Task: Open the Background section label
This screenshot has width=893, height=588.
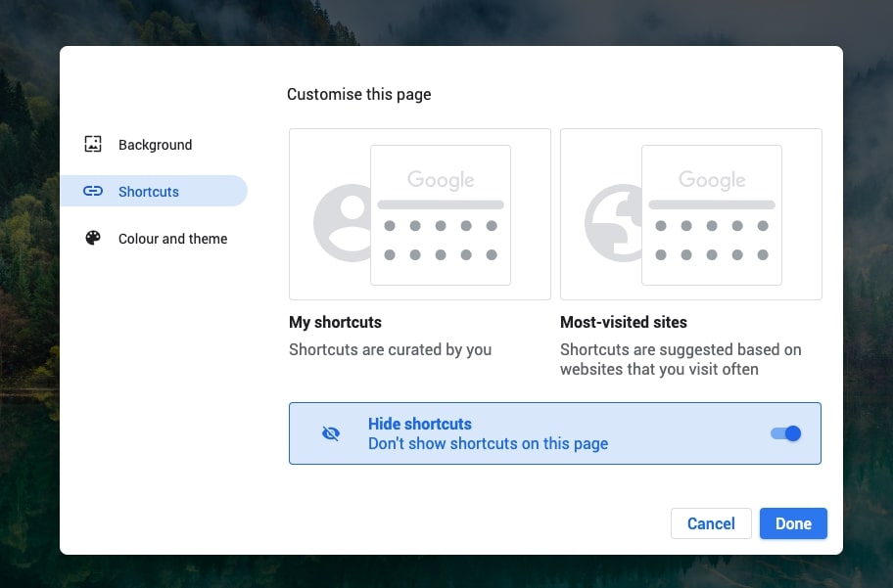Action: (x=155, y=145)
